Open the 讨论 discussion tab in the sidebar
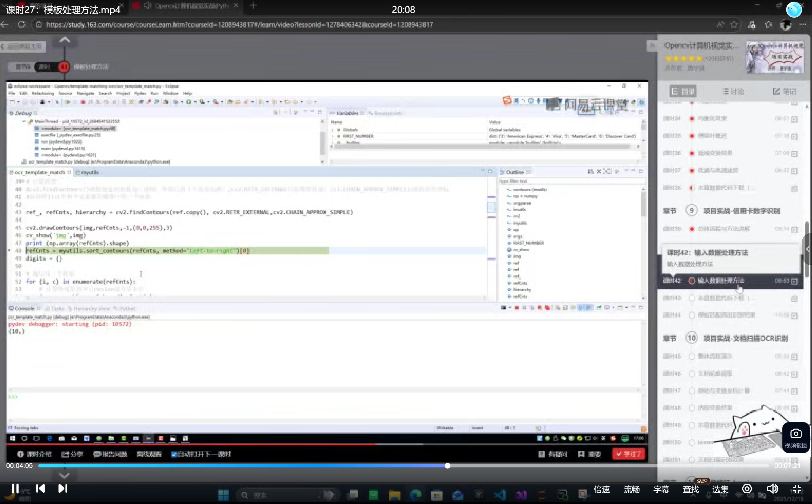The width and height of the screenshot is (812, 504). 733,91
